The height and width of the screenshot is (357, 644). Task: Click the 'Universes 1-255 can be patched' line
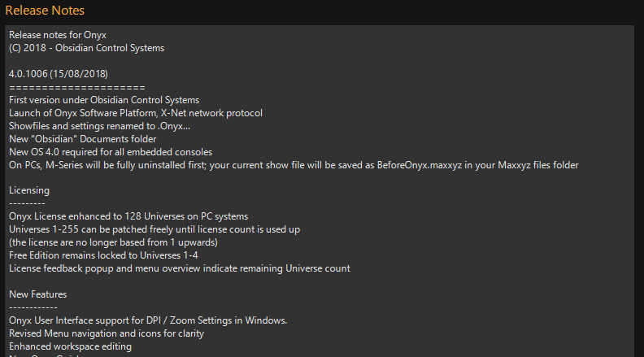point(154,229)
